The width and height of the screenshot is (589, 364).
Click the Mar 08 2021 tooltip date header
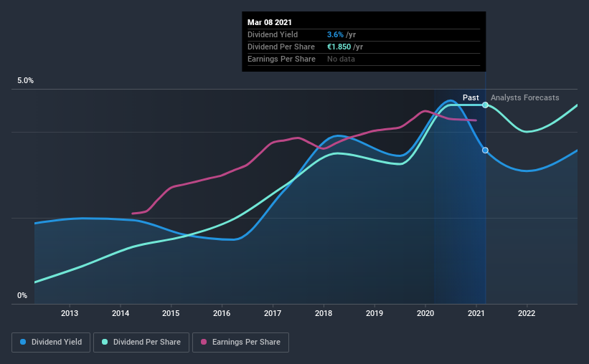point(269,22)
